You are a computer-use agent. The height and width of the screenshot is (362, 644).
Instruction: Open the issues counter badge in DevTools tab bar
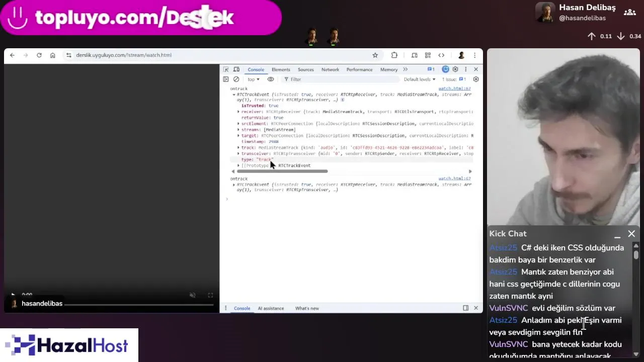tap(431, 69)
